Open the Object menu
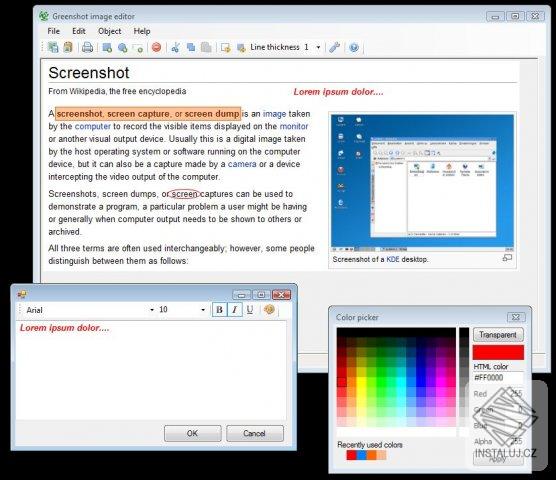Screen dimensions: 556x480 [x=110, y=31]
